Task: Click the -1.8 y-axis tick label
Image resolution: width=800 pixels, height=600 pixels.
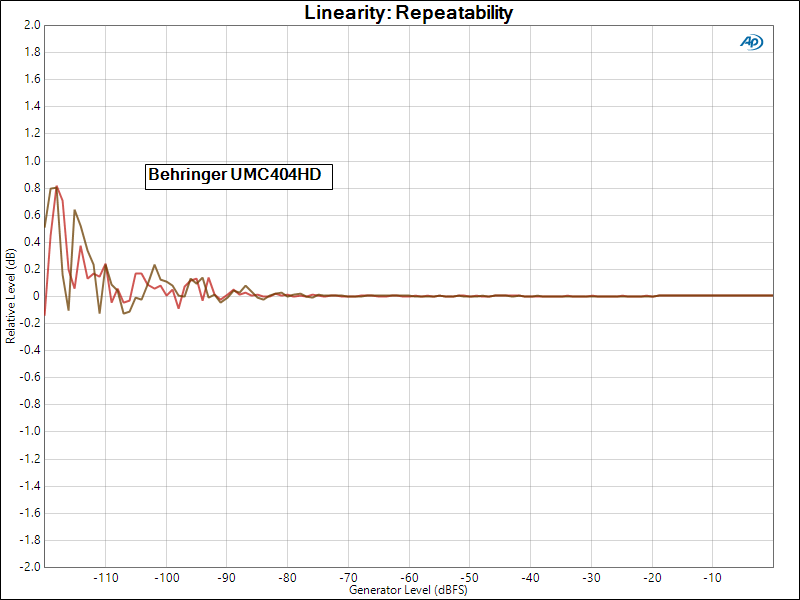Action: [x=30, y=540]
